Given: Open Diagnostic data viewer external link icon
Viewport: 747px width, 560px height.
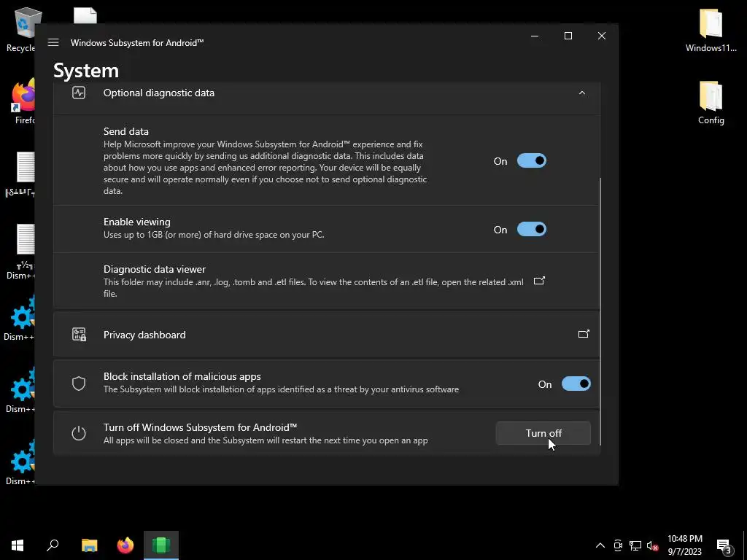Looking at the screenshot, I should click(x=539, y=281).
